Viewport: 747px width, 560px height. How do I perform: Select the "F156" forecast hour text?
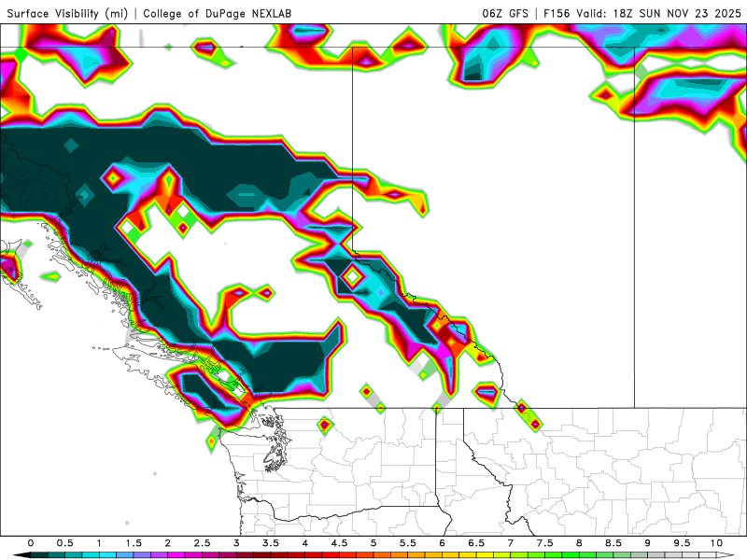(557, 13)
